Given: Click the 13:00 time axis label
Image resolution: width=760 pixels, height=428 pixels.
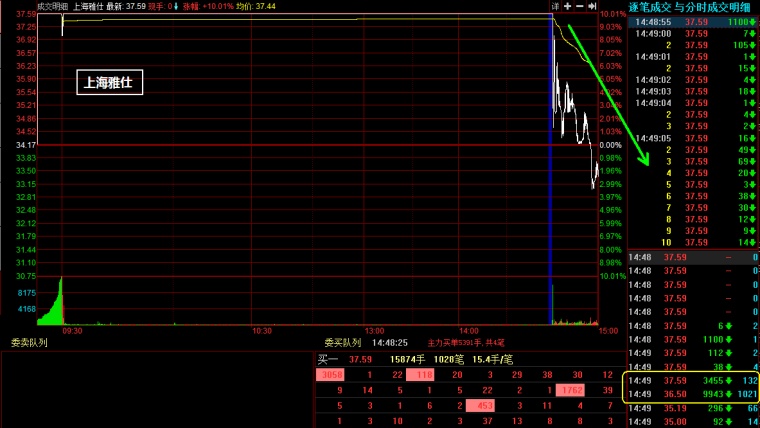Looking at the screenshot, I should 374,331.
